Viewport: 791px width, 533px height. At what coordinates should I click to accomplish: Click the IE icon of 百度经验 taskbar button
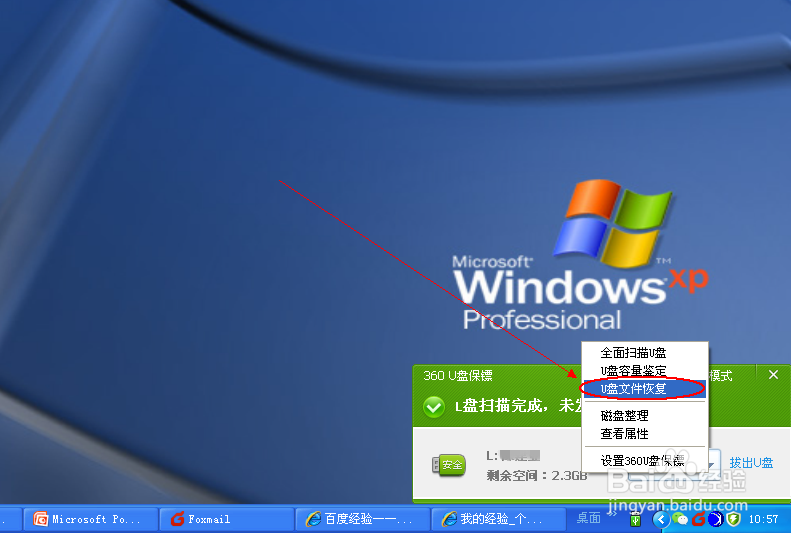pyautogui.click(x=313, y=519)
